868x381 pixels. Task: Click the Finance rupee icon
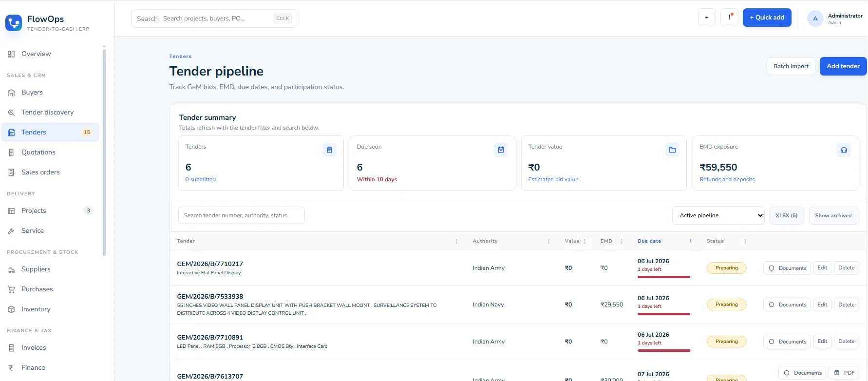(x=11, y=368)
